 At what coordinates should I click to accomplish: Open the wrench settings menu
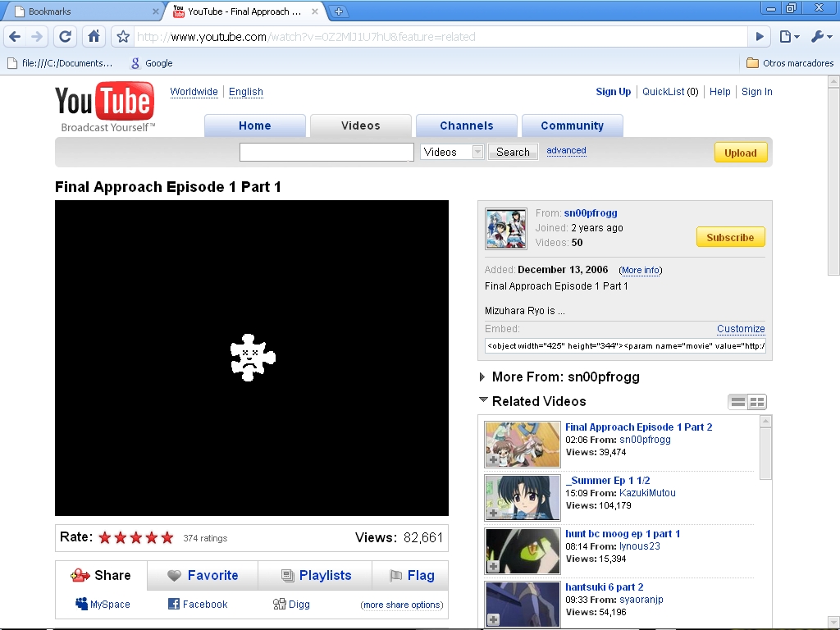tap(821, 36)
